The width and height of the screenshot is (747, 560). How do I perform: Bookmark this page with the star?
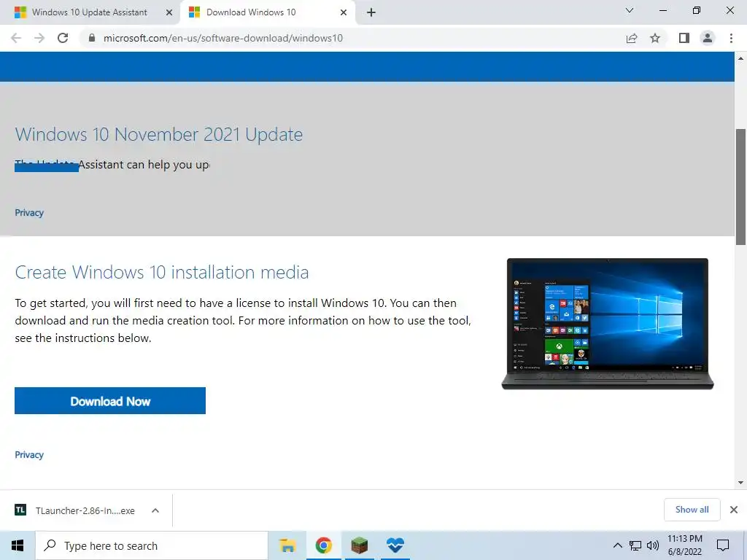pyautogui.click(x=655, y=38)
